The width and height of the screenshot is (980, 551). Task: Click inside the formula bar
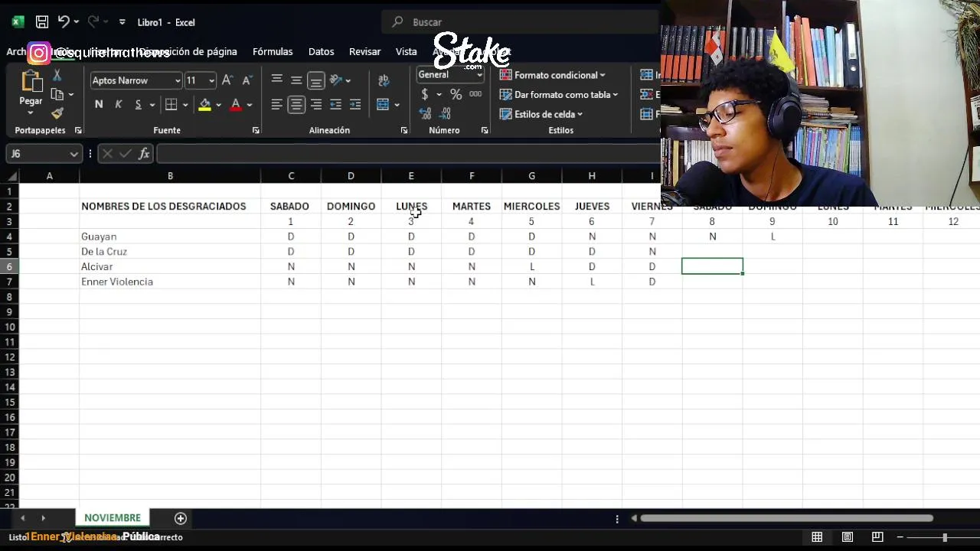point(408,154)
